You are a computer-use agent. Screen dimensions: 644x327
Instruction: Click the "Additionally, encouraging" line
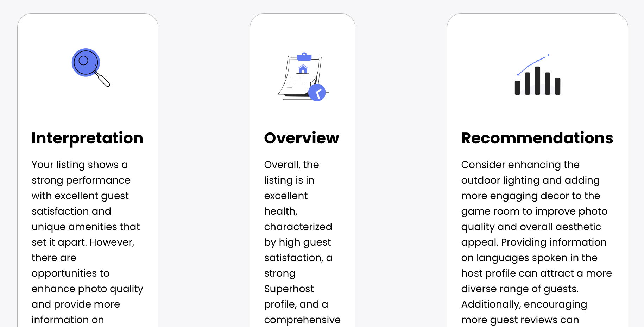click(x=524, y=304)
